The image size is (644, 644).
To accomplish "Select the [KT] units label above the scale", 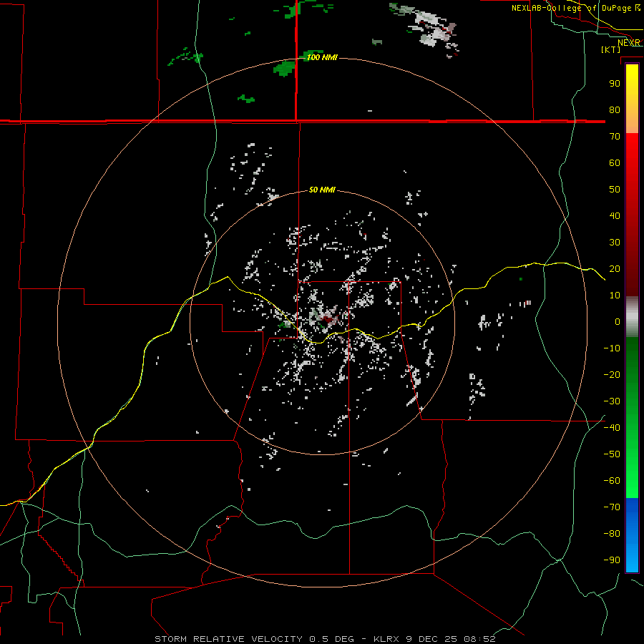I will point(611,49).
